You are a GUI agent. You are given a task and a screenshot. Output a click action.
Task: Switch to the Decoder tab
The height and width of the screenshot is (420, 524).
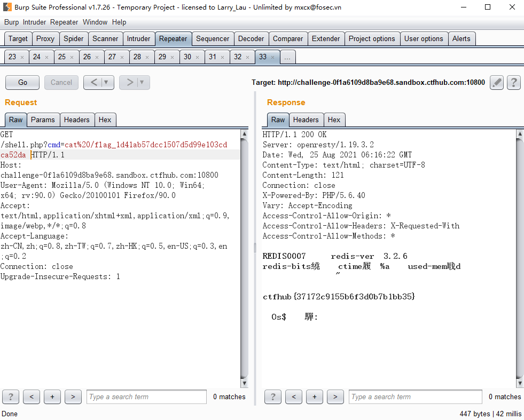(251, 39)
